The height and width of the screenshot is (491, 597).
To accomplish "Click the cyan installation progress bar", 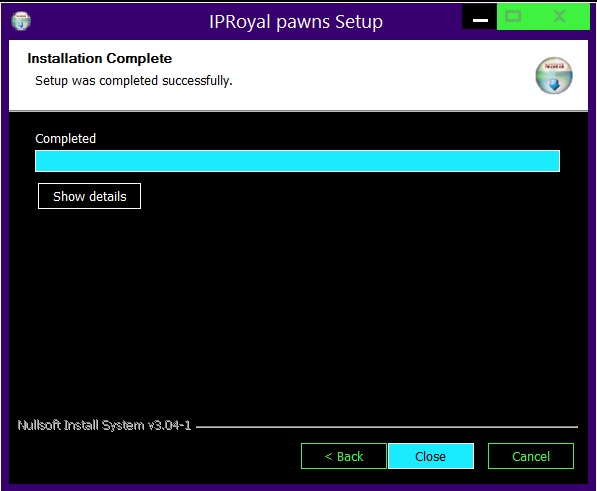I will [297, 161].
